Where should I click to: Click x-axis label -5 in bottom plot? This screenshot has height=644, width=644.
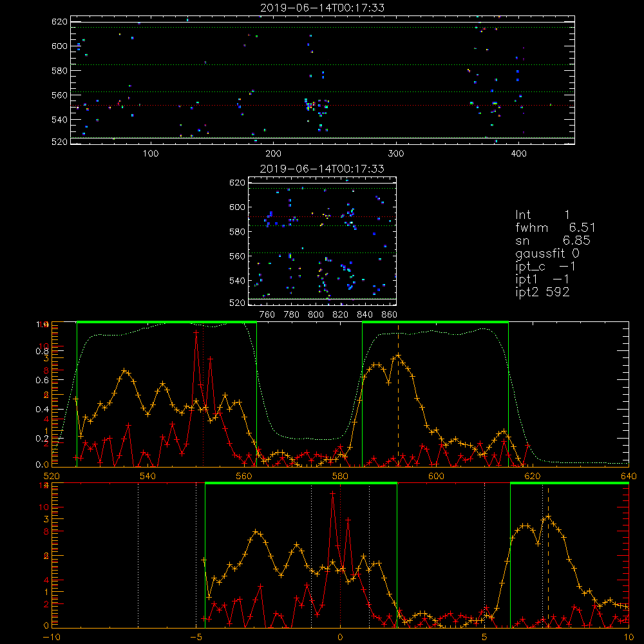[196, 637]
